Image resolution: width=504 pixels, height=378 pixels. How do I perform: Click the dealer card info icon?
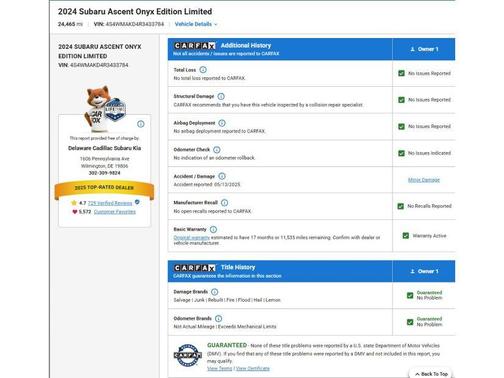pos(141,124)
